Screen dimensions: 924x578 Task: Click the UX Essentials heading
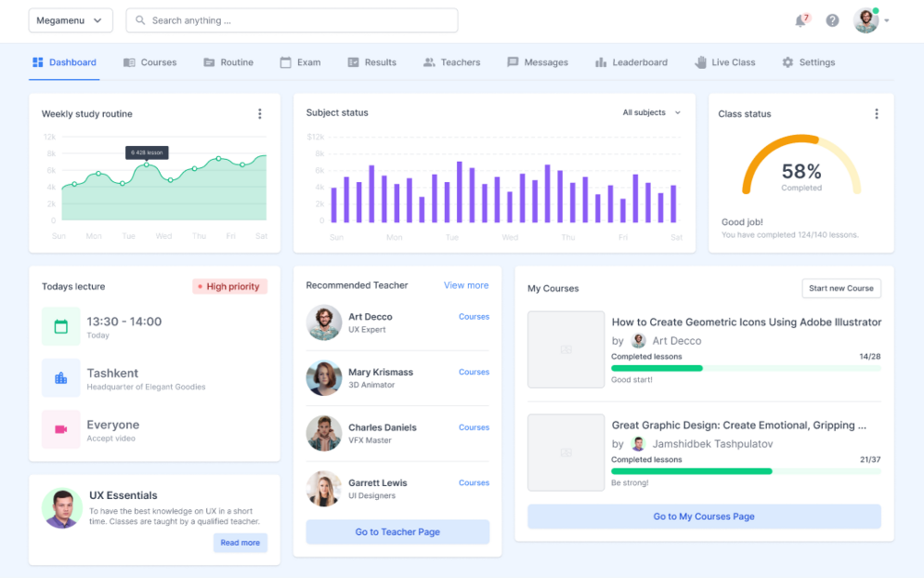coord(123,495)
